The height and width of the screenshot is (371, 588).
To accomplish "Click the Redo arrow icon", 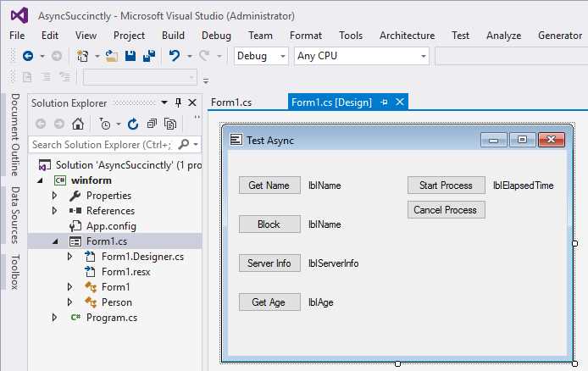I will click(x=204, y=56).
